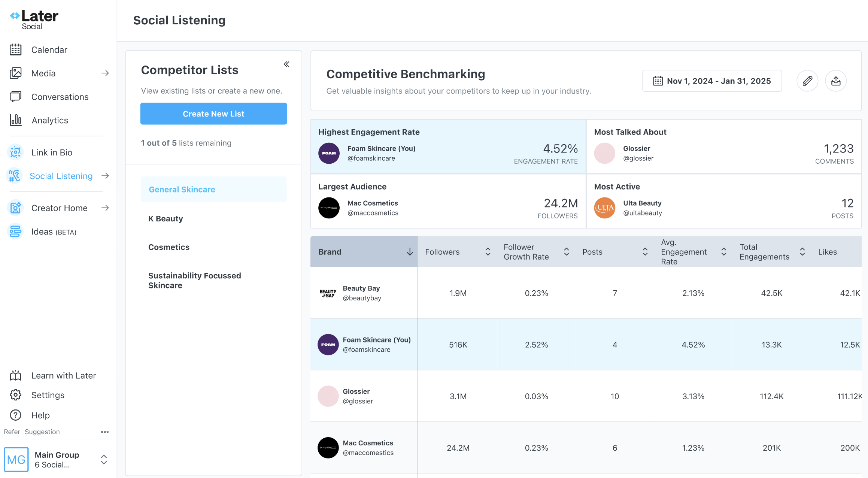This screenshot has height=478, width=868.
Task: Click the Media image icon
Action: tap(15, 73)
